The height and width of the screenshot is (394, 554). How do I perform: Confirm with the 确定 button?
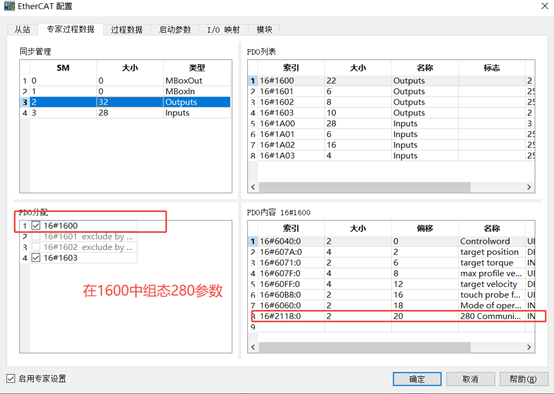pyautogui.click(x=417, y=379)
